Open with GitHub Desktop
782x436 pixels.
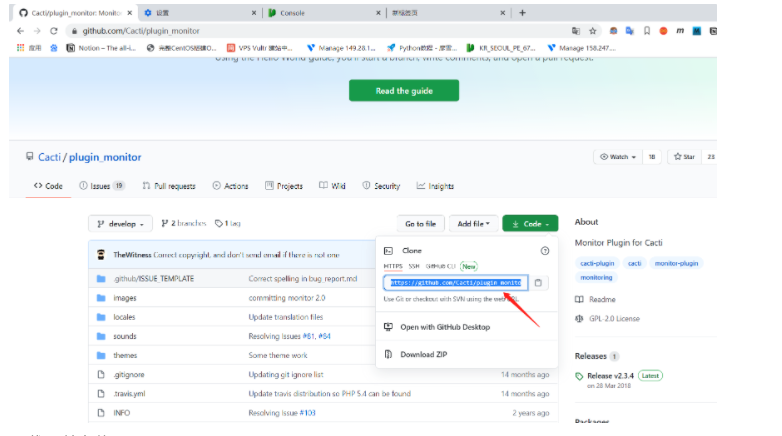click(444, 326)
